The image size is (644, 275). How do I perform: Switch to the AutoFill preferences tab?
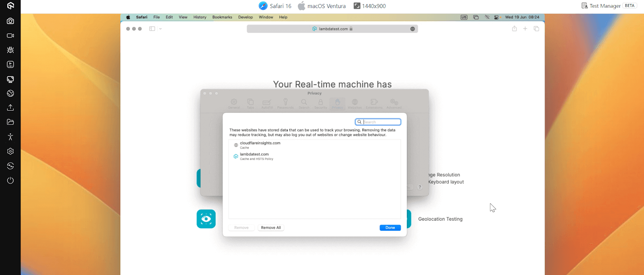tap(267, 104)
